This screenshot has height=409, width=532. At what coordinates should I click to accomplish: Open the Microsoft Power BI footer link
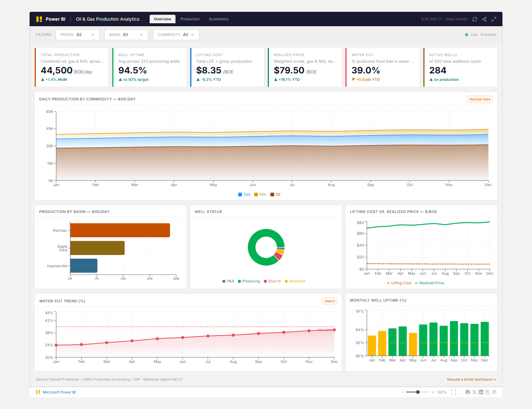59,392
